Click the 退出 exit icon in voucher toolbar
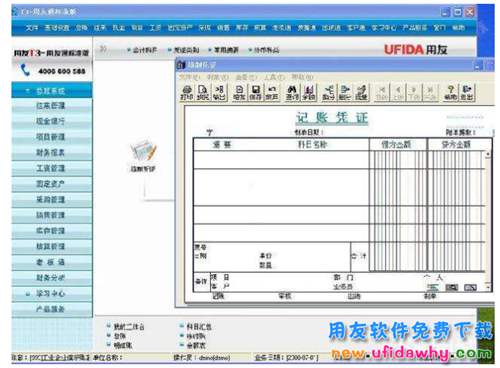Viewport: 500px width, 368px height. (x=467, y=92)
